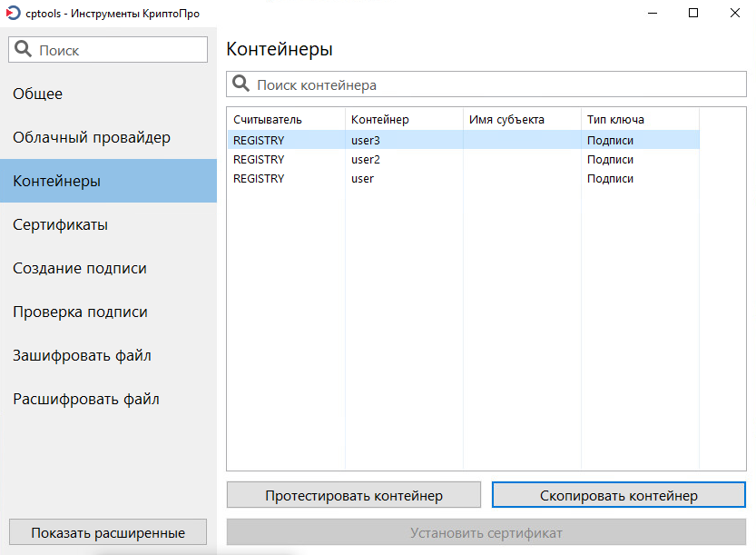Click Протестировать контейнер button
Screen dimensions: 756x555
click(354, 495)
